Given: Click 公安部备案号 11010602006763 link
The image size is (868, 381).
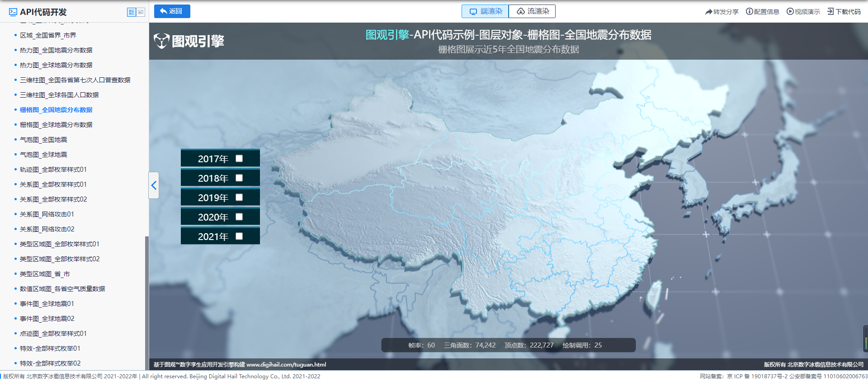Looking at the screenshot, I should (x=829, y=376).
